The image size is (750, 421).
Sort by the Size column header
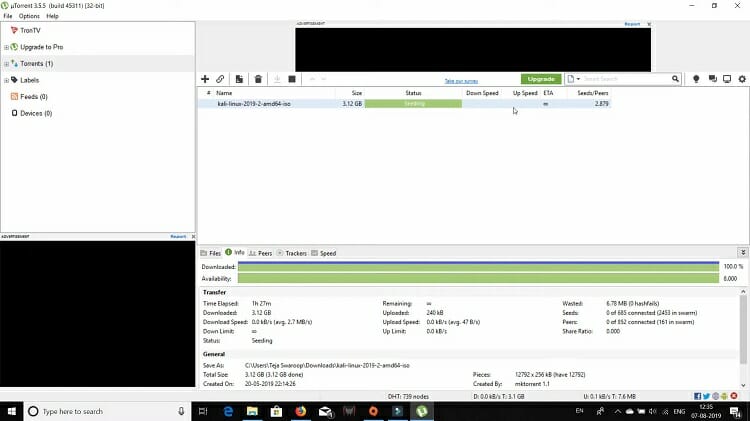pos(357,93)
